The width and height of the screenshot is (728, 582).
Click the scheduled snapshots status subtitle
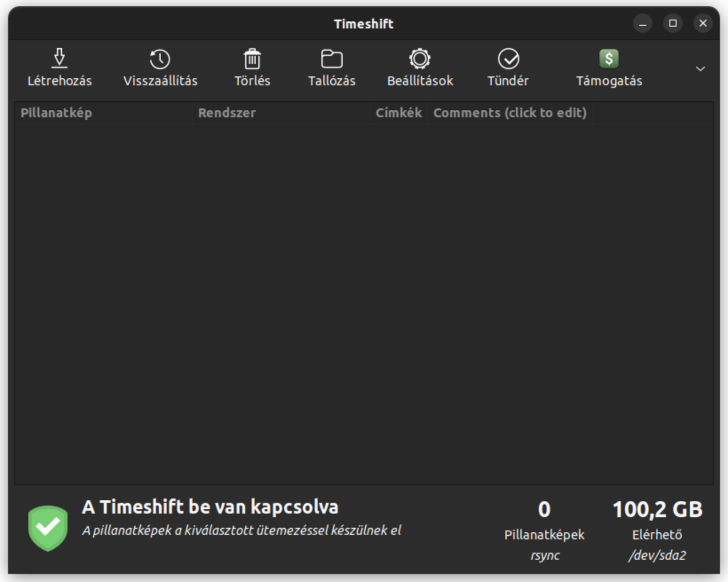pos(241,530)
